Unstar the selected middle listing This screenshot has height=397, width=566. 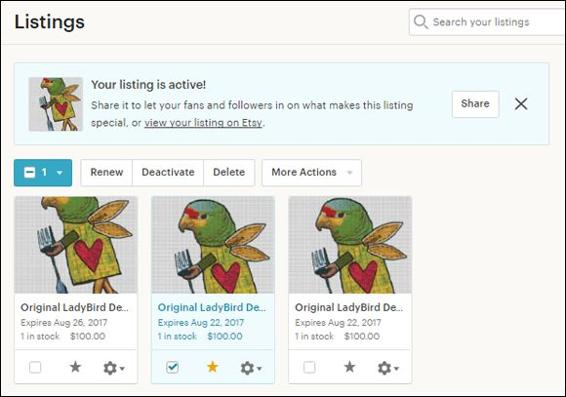pos(212,367)
